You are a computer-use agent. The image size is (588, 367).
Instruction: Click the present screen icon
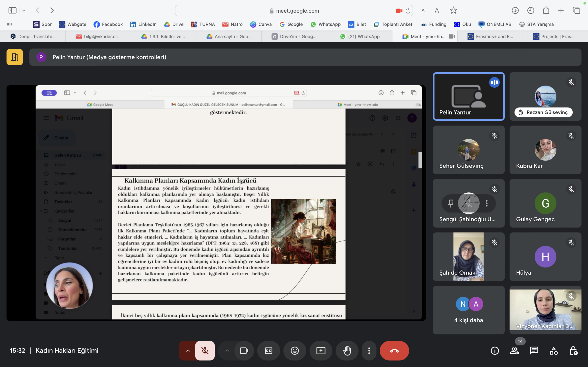(x=321, y=350)
